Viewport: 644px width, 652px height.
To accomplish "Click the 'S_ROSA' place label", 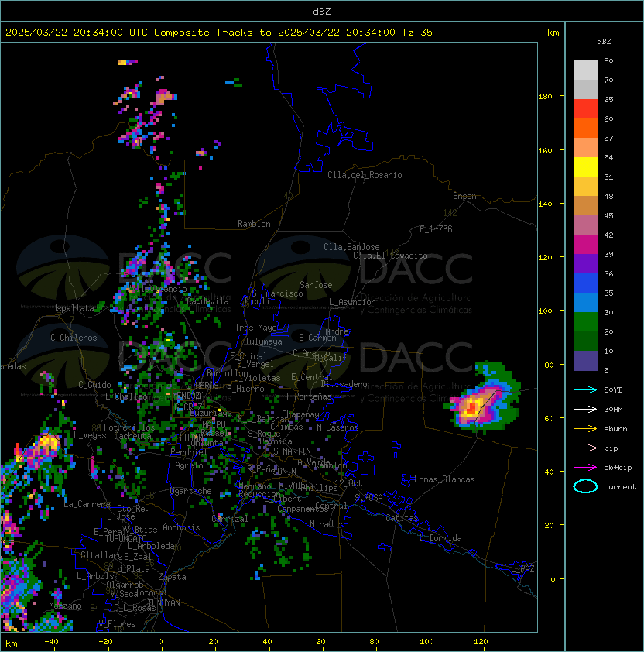I will click(368, 498).
